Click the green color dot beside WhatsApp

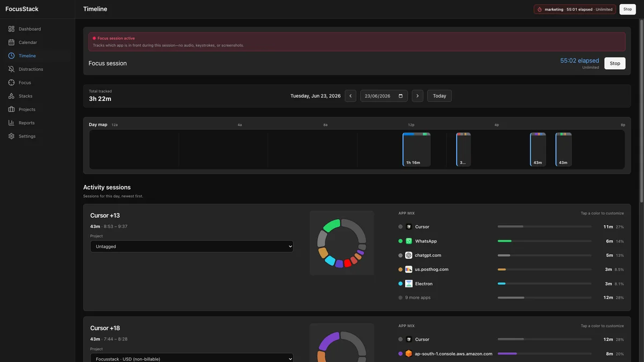[x=400, y=241]
